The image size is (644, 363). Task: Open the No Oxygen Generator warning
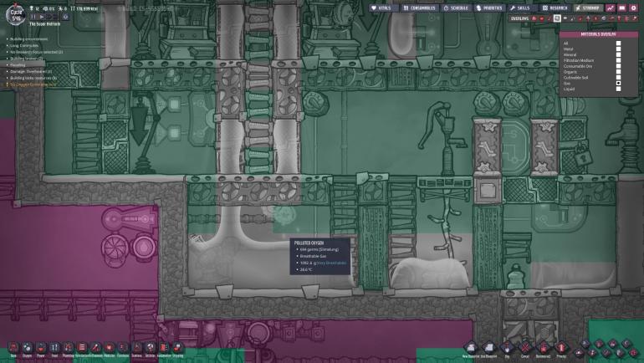click(x=33, y=84)
